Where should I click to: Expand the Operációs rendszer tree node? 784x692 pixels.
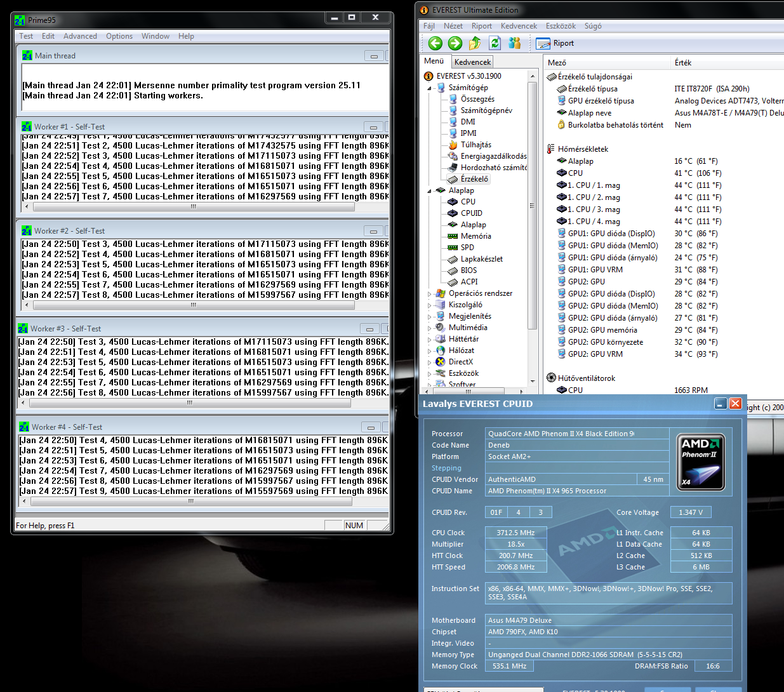point(430,294)
